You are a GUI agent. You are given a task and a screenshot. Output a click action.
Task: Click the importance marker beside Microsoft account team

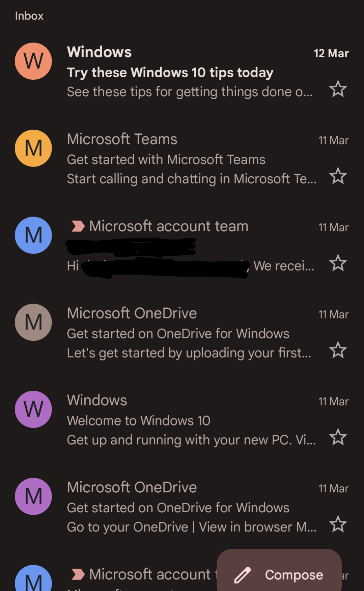coord(78,226)
